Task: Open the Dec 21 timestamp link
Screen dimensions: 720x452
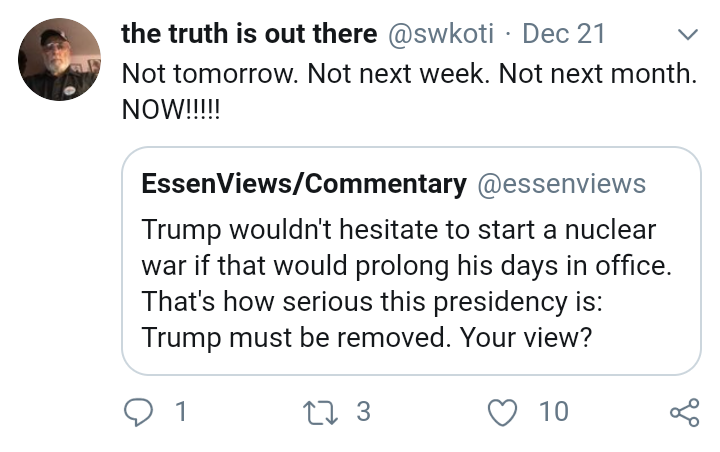Action: pyautogui.click(x=563, y=34)
